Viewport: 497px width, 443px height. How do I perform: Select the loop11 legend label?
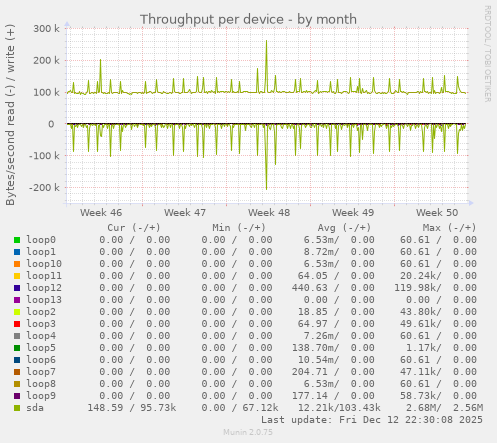(x=44, y=276)
